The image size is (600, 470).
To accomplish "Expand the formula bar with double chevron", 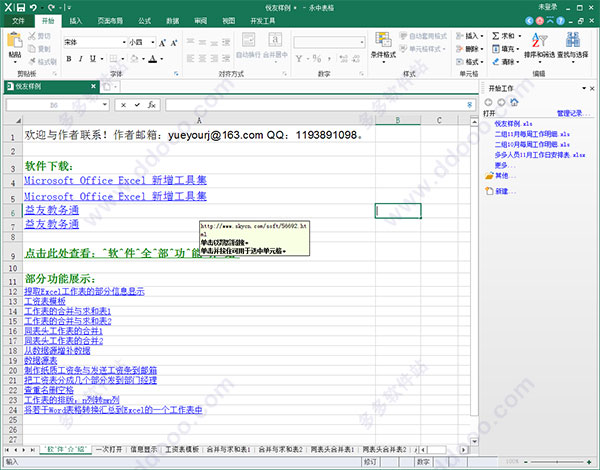I will [x=470, y=104].
